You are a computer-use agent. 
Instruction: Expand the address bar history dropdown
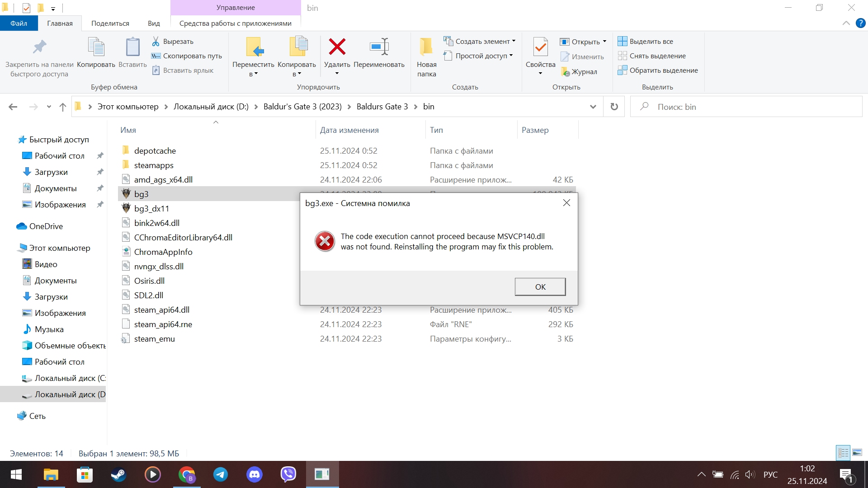593,107
